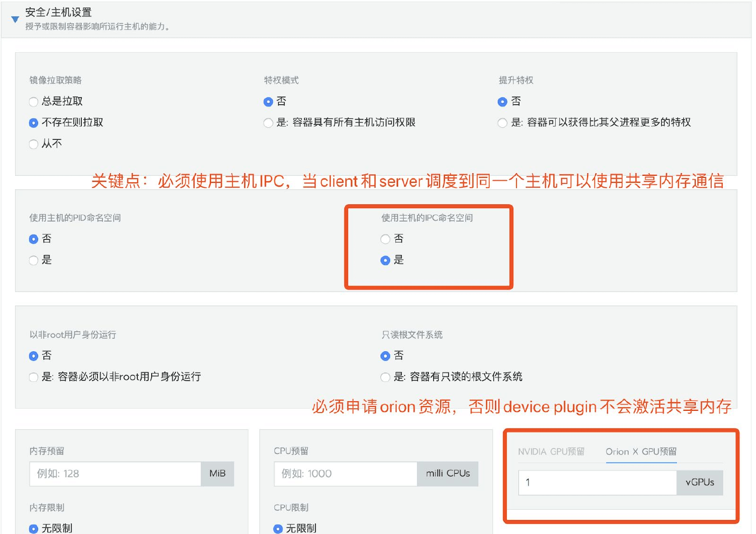Choose 是 for host IPC namespace
The height and width of the screenshot is (534, 756).
coord(385,260)
